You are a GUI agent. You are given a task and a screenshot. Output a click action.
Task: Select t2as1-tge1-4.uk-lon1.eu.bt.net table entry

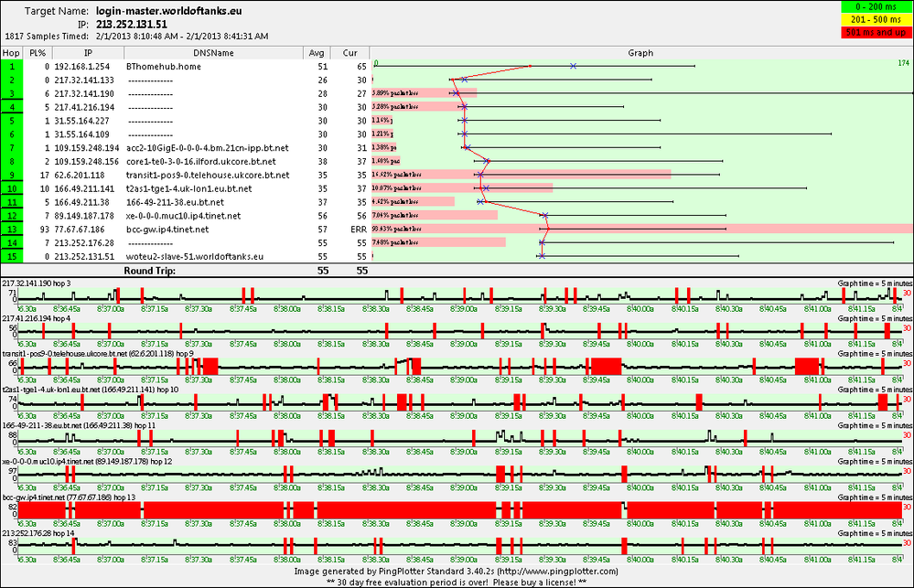189,188
